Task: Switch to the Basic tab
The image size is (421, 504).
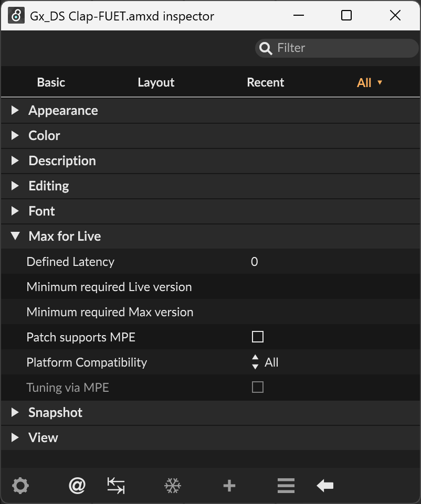Action: 51,83
